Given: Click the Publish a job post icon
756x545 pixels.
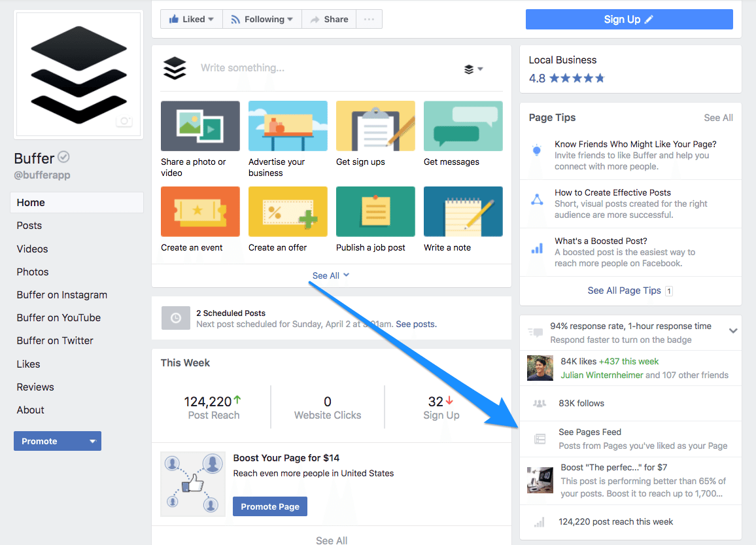Looking at the screenshot, I should (375, 211).
